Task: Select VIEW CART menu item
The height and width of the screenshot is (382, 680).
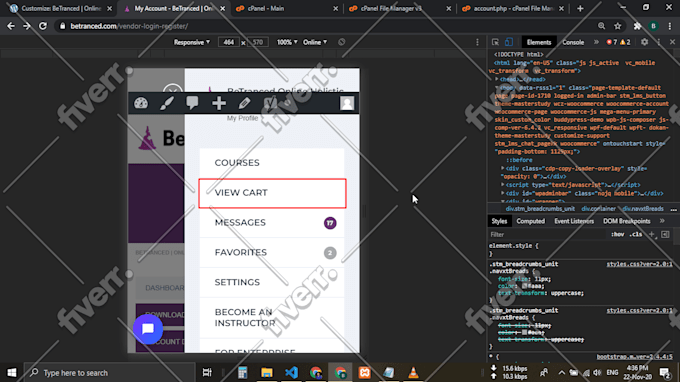Action: pyautogui.click(x=272, y=193)
